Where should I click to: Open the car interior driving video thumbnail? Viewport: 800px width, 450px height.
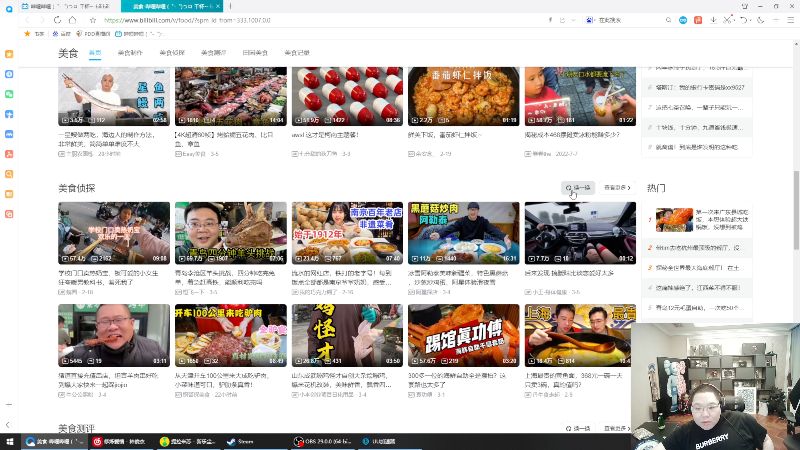click(580, 233)
